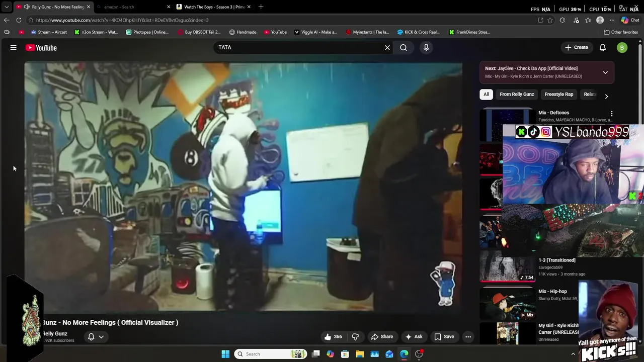
Task: Start voice search with the microphone
Action: 426,48
